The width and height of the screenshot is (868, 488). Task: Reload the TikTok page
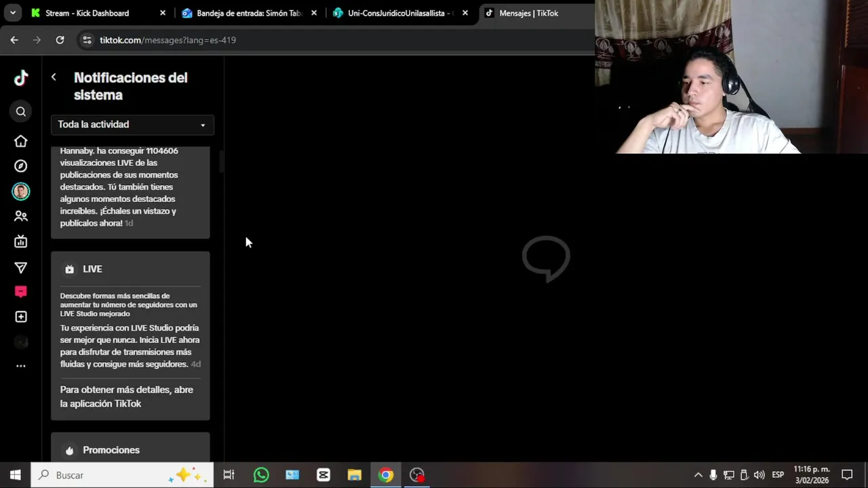click(x=60, y=40)
